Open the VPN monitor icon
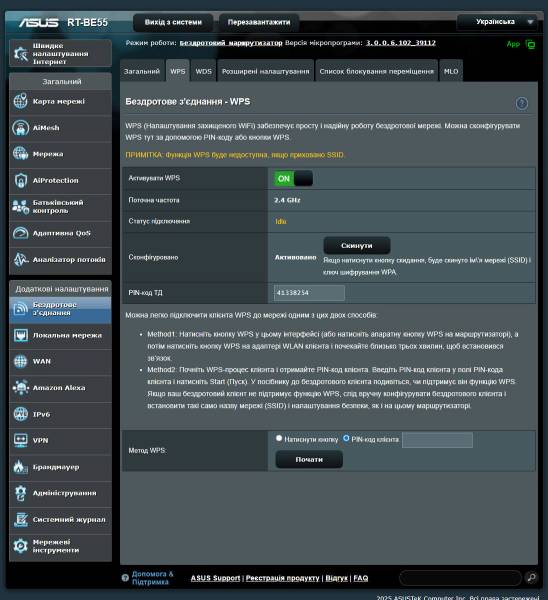The image size is (548, 600). click(21, 440)
